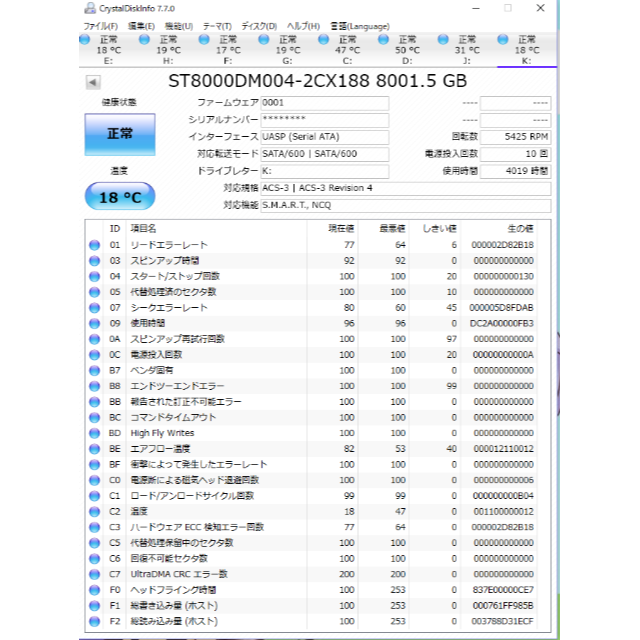Click status orb for attribute B7 row
This screenshot has height=640, width=640.
click(x=94, y=371)
